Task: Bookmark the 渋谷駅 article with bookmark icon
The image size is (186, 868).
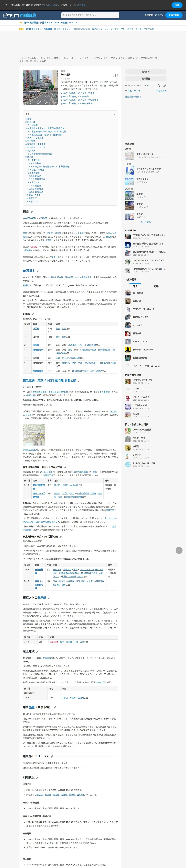Action: pos(114,75)
